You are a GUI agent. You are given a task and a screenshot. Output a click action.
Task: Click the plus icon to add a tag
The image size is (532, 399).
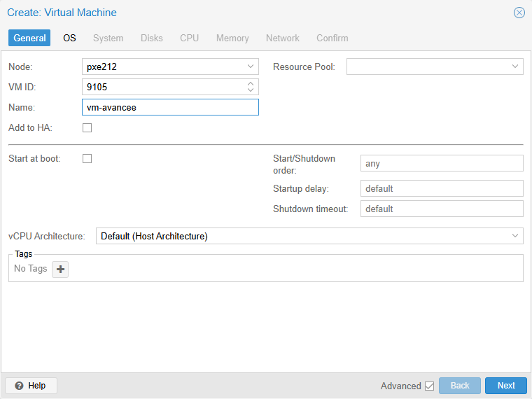60,269
